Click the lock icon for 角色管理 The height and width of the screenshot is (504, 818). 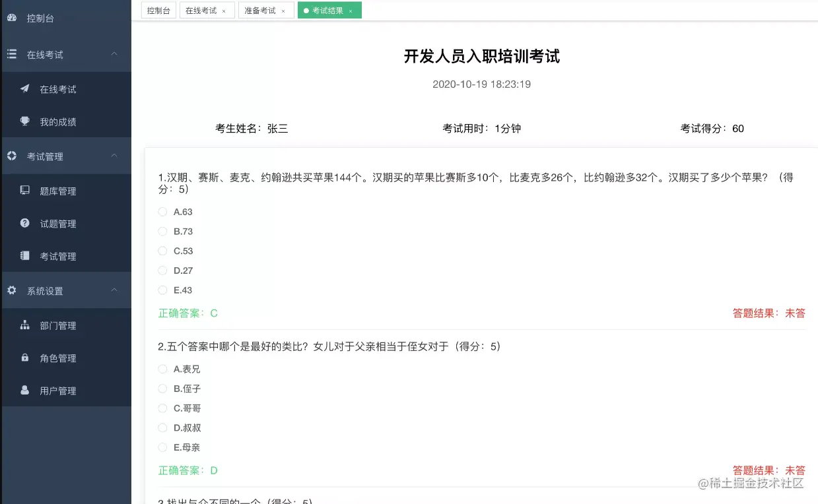tap(24, 358)
